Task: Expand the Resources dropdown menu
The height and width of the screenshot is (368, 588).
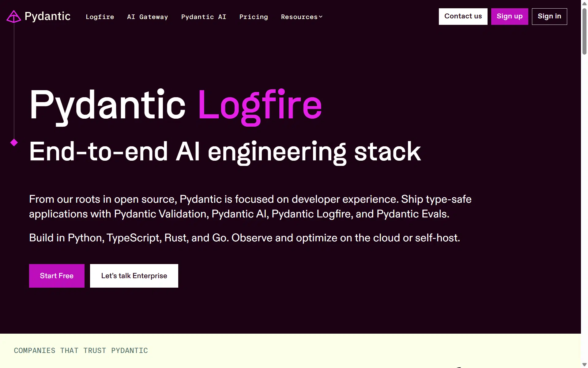Action: (302, 17)
